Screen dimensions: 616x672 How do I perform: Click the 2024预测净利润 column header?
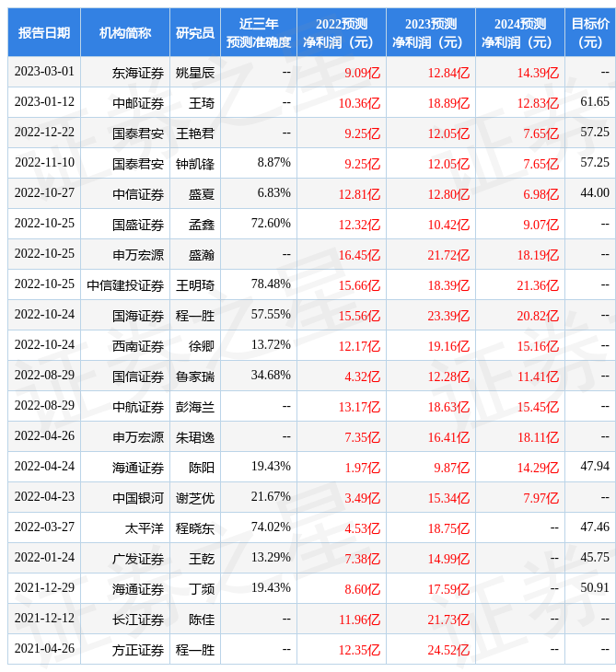click(520, 32)
